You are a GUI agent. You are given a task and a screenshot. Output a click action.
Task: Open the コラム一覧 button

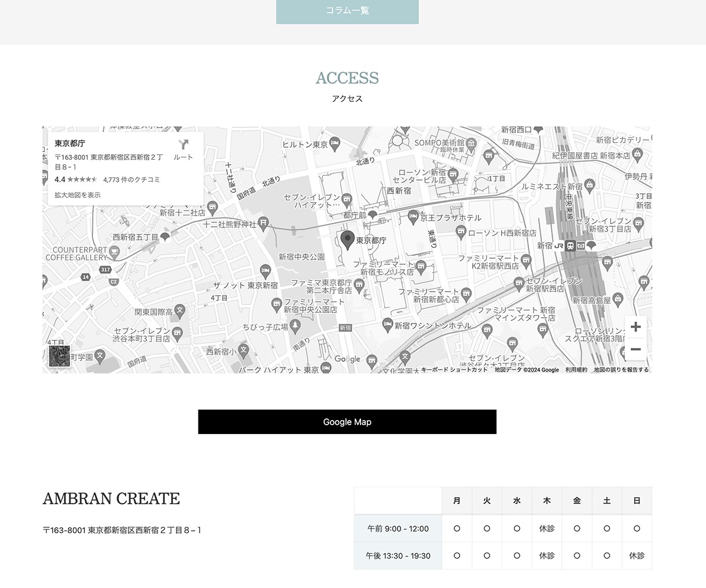coord(347,12)
